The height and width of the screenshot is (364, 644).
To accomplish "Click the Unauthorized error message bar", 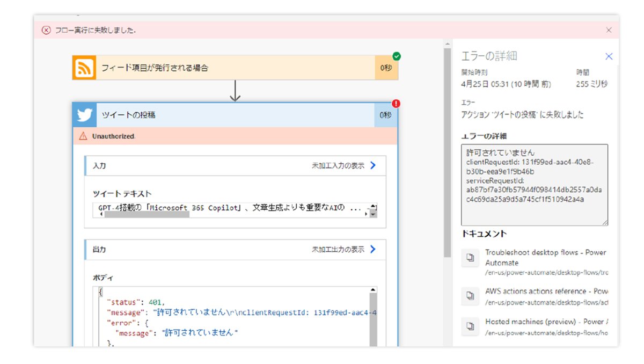I will click(236, 136).
